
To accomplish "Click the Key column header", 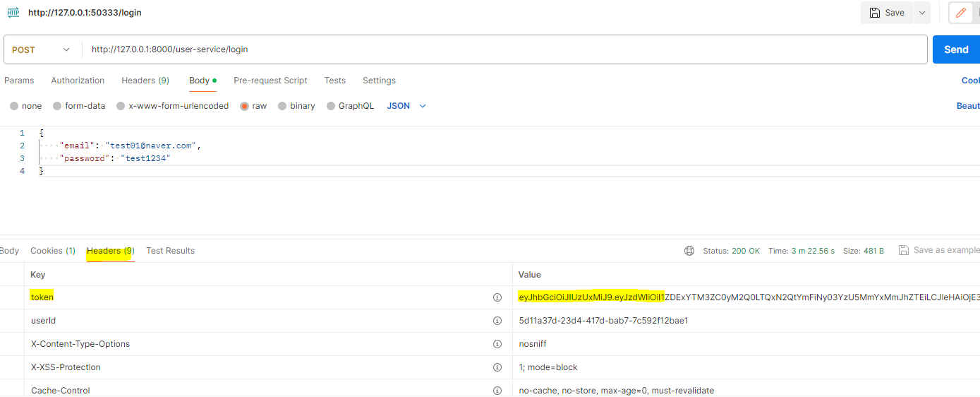I will point(38,274).
